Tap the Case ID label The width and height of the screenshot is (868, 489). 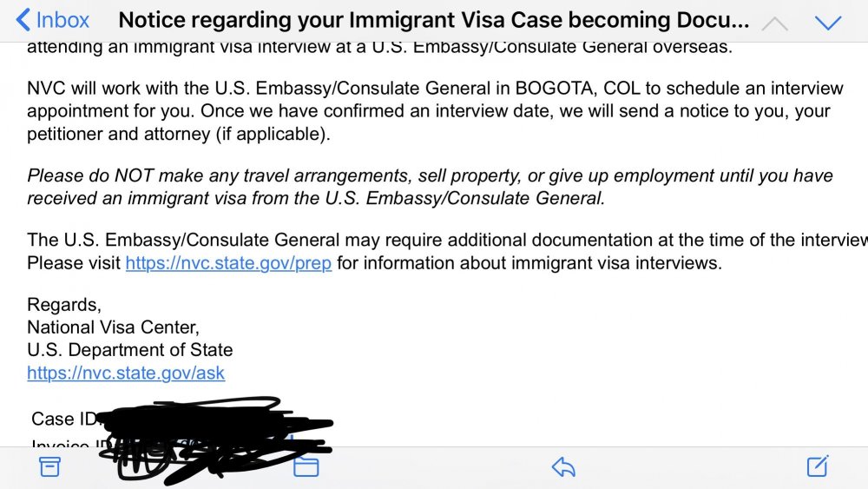click(x=65, y=419)
